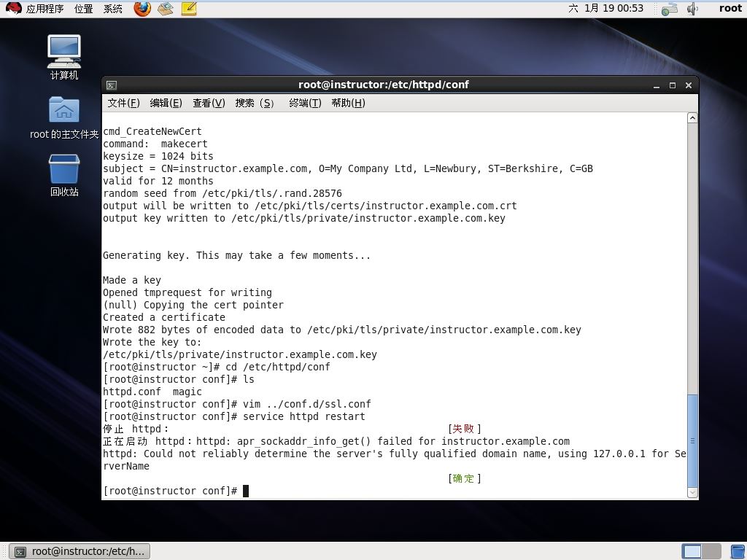Click the 'Generating key' message line
747x560 pixels.
(237, 255)
